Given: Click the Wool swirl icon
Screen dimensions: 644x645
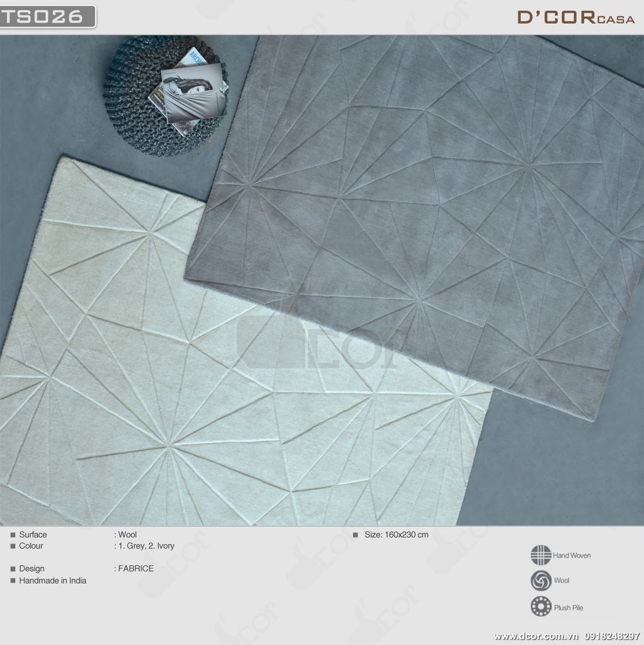Looking at the screenshot, I should (x=541, y=580).
